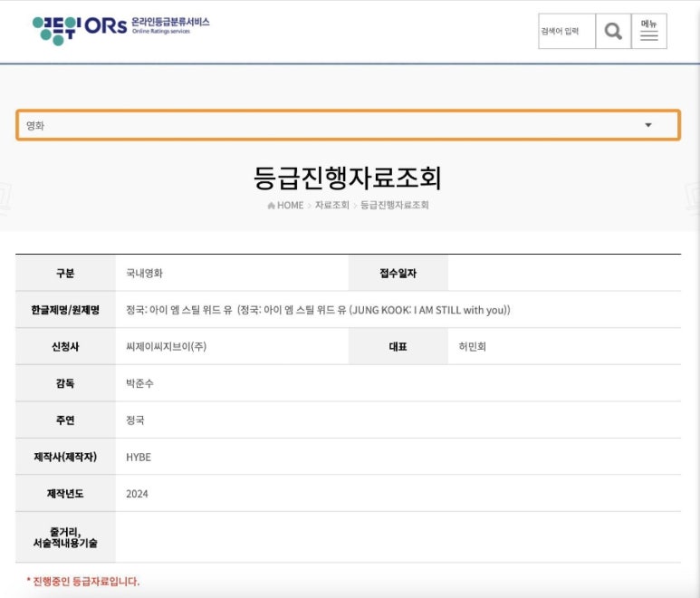Select the lead actor 정국 value
This screenshot has height=598, width=700.
135,420
